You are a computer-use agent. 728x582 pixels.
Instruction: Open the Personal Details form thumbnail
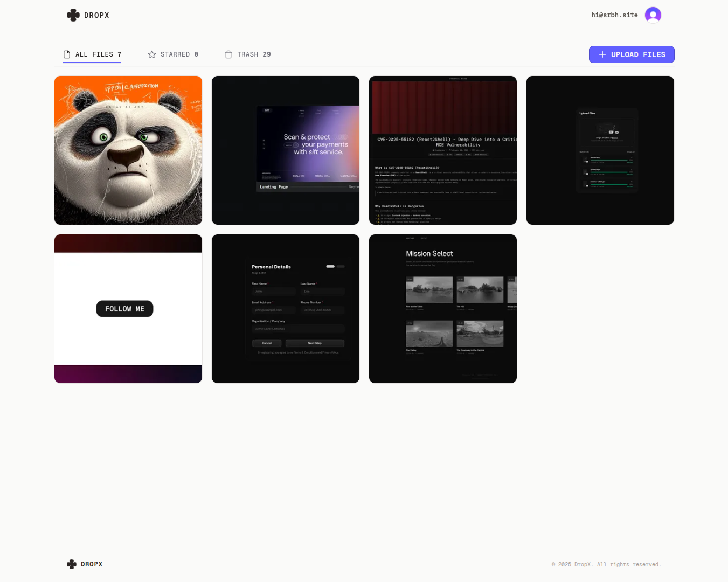286,309
